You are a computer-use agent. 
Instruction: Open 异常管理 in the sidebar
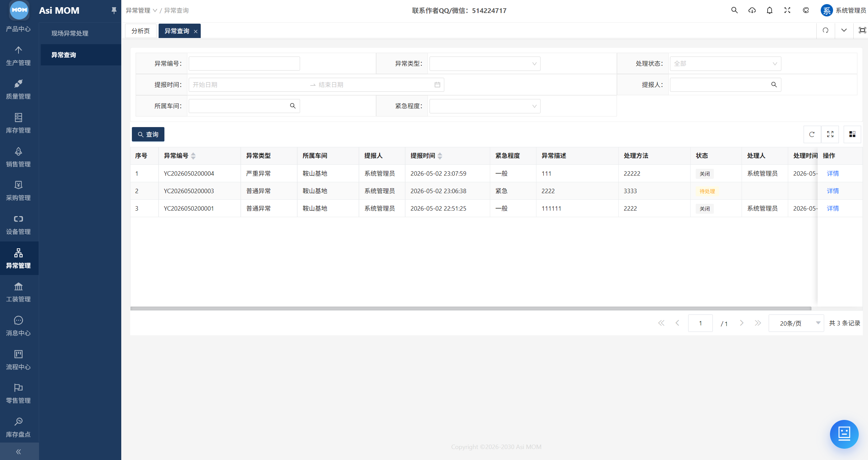(18, 258)
